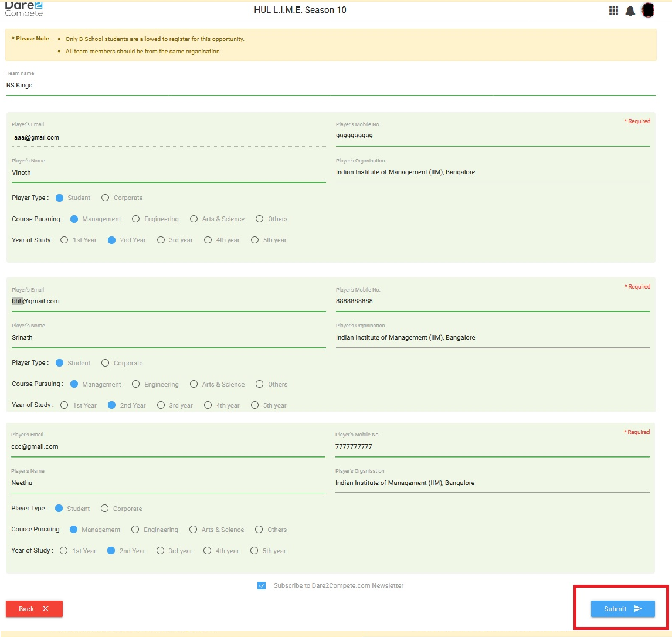
Task: Click the aaa@gmail.com email field
Action: tap(168, 137)
